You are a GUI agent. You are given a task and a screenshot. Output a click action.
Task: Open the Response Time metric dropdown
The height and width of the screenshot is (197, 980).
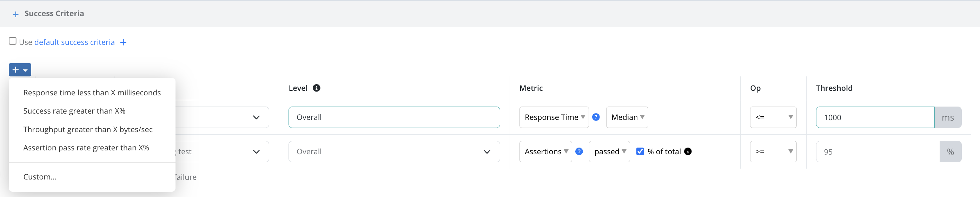tap(554, 117)
